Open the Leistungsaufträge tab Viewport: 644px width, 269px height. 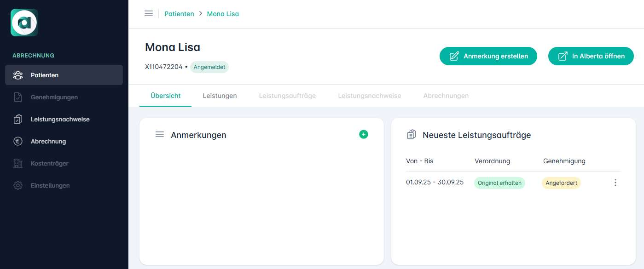(287, 96)
